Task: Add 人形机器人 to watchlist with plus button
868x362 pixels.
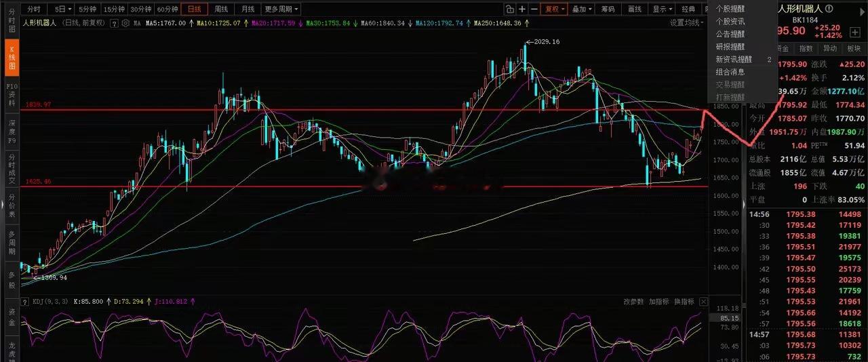Action: (854, 32)
